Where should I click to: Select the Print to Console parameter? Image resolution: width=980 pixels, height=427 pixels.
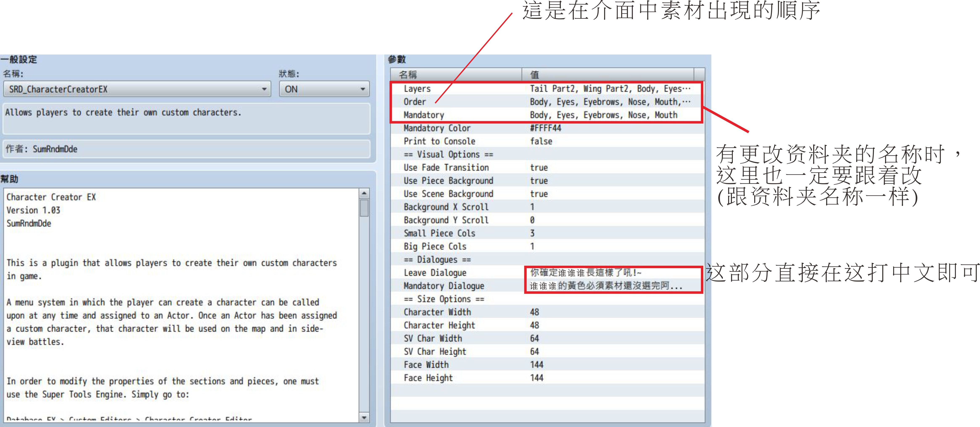(547, 141)
